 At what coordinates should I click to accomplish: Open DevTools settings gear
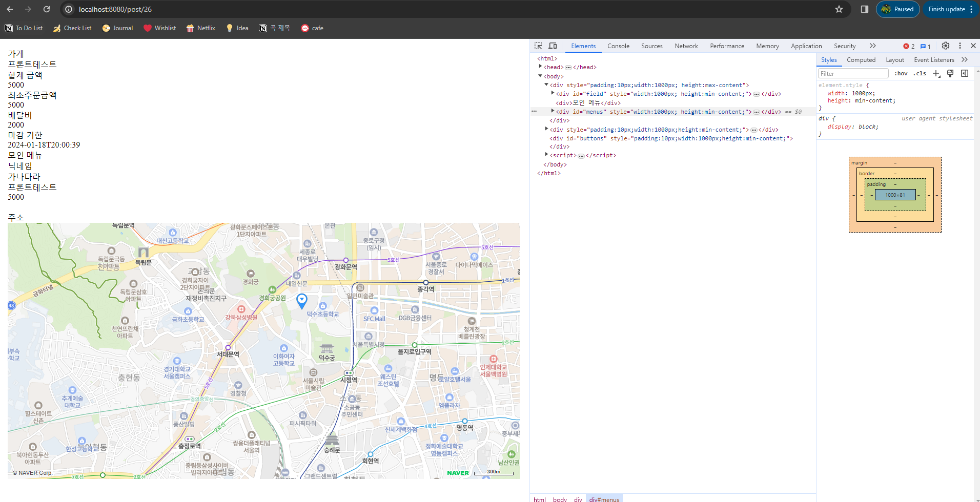pyautogui.click(x=946, y=46)
